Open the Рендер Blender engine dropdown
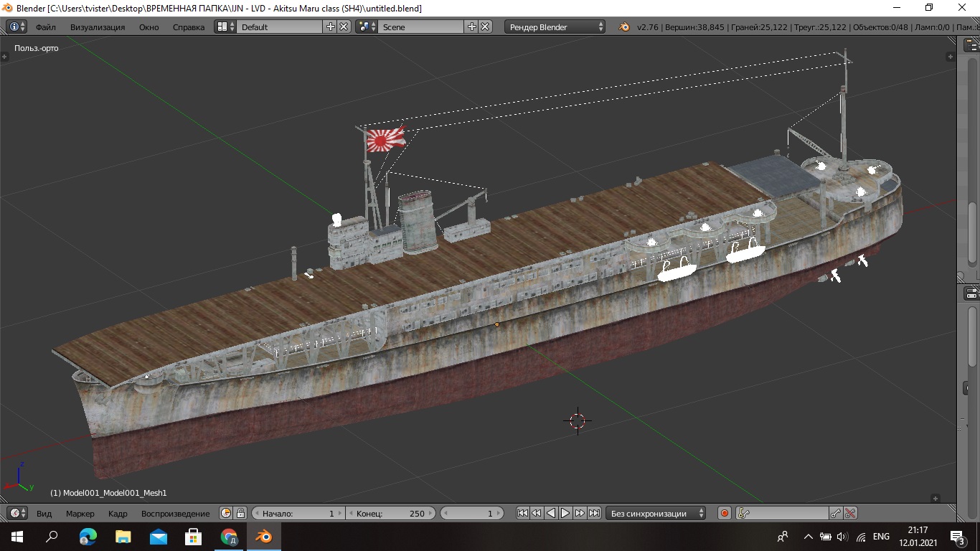Screen dimensions: 980x551 tap(556, 27)
